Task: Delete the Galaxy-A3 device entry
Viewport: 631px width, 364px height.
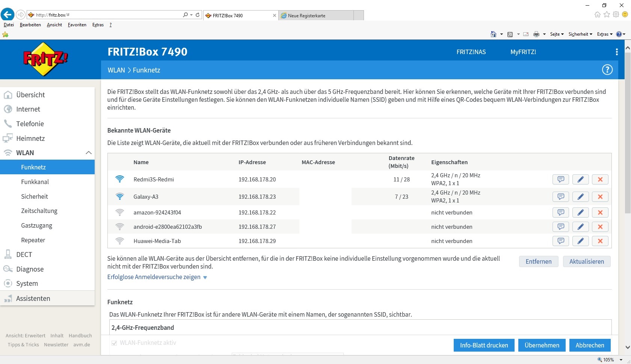Action: pos(600,197)
